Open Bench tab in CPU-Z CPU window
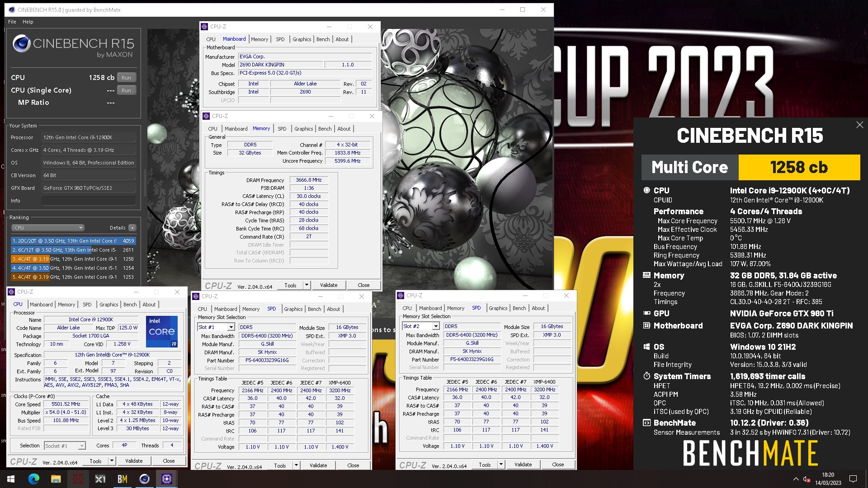 (x=130, y=305)
